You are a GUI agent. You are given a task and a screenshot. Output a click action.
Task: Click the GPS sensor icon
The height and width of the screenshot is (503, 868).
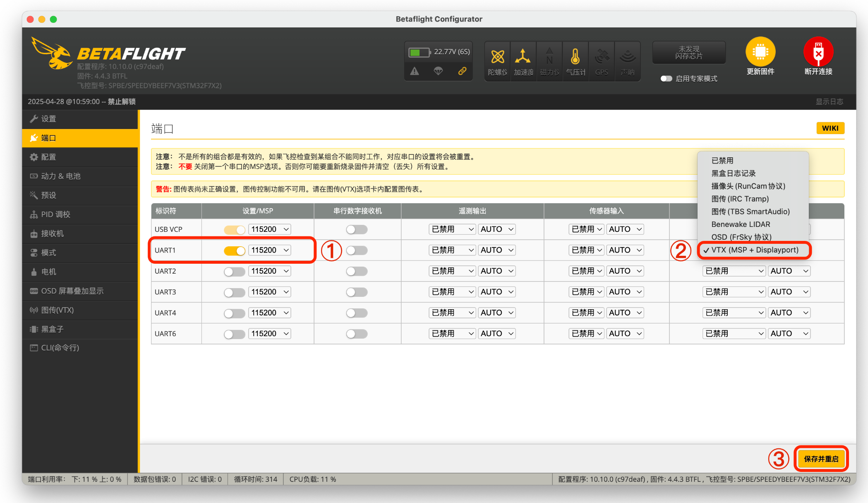602,57
